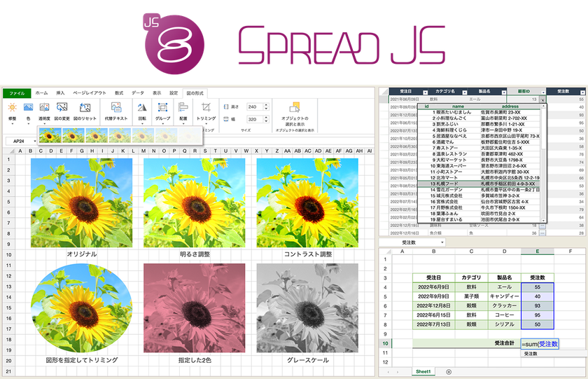Click the ellipsis button in the 18 row
The image size is (588, 379).
coord(542,226)
